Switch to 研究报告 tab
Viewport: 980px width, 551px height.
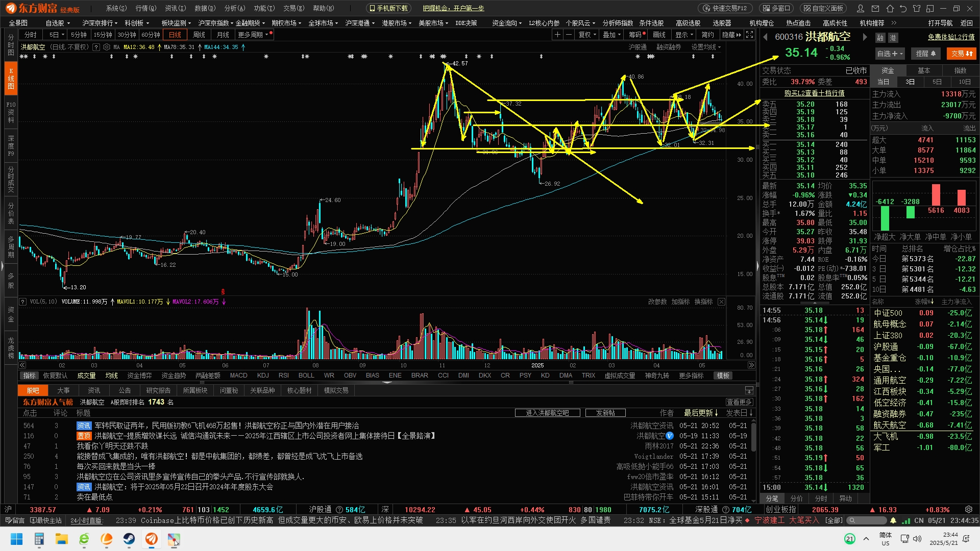158,390
